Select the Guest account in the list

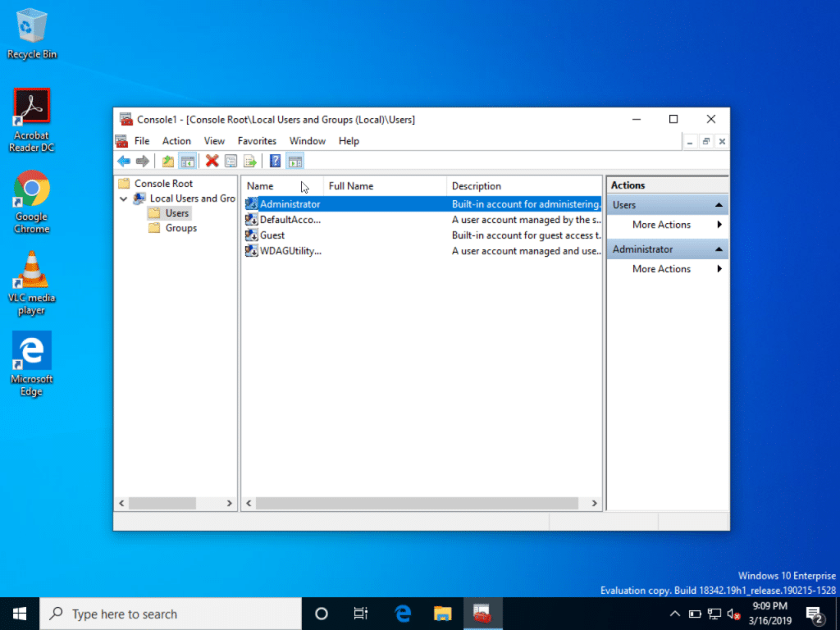coord(271,235)
